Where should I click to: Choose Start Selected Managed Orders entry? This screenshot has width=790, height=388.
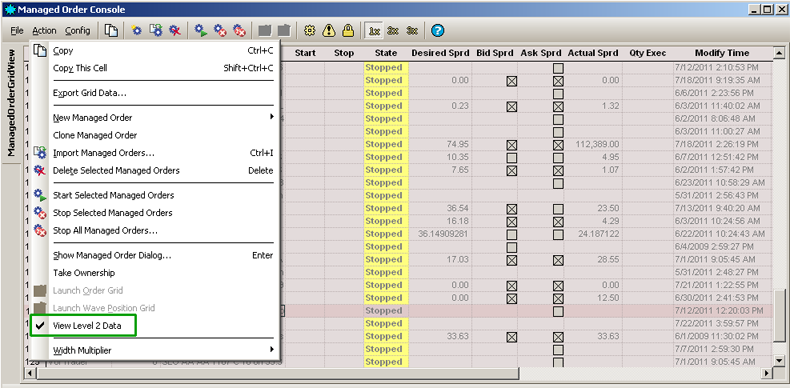tap(154, 195)
